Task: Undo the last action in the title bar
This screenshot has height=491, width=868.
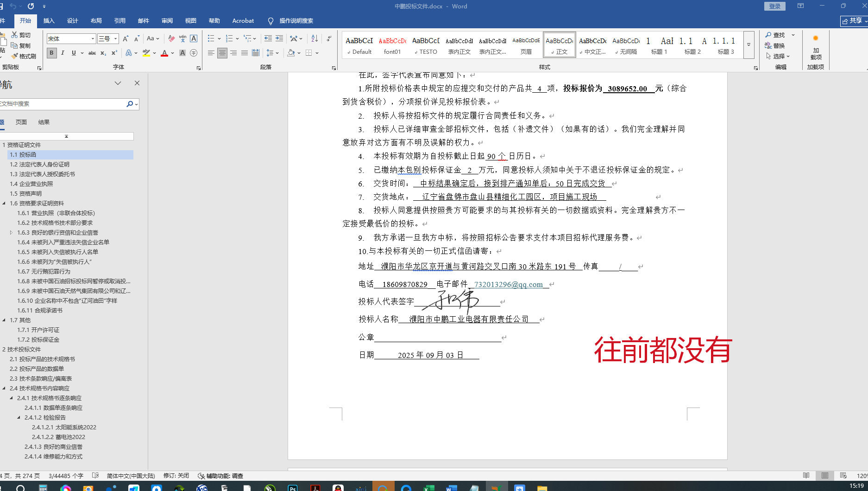Action: [x=13, y=6]
